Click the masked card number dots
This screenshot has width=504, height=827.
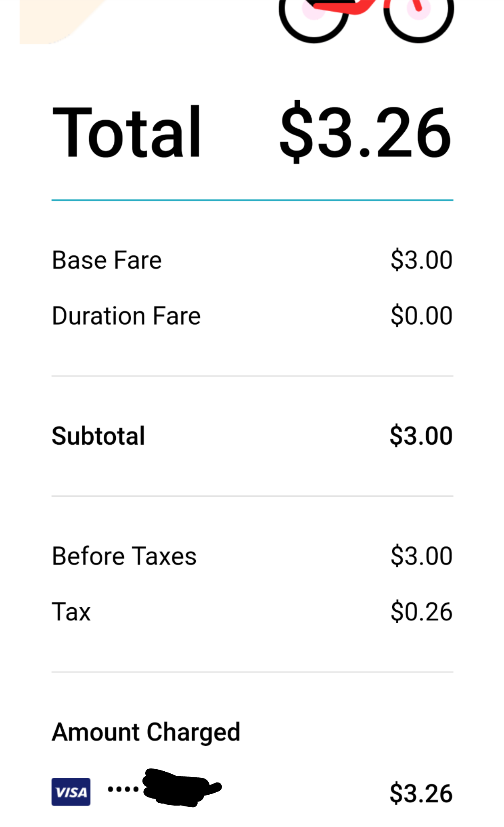(x=123, y=789)
